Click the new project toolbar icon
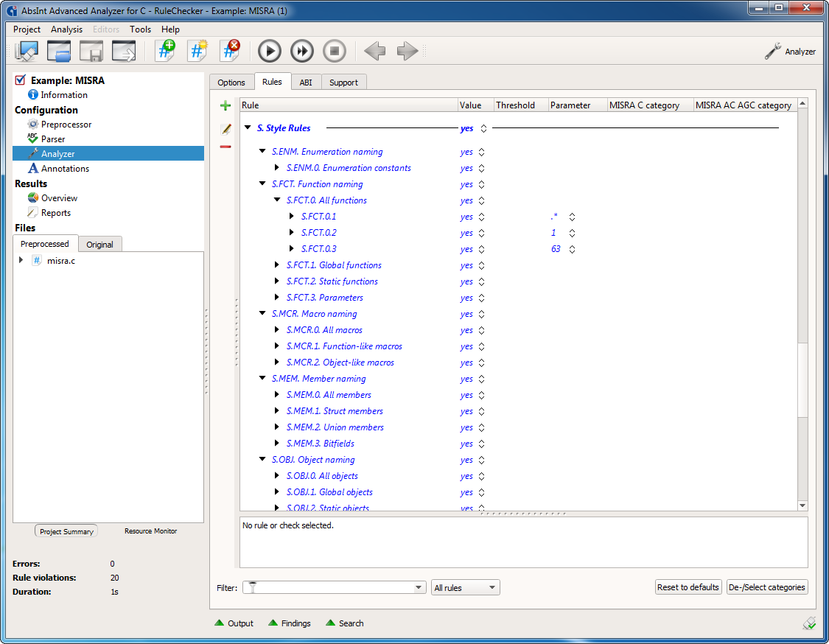 point(27,52)
